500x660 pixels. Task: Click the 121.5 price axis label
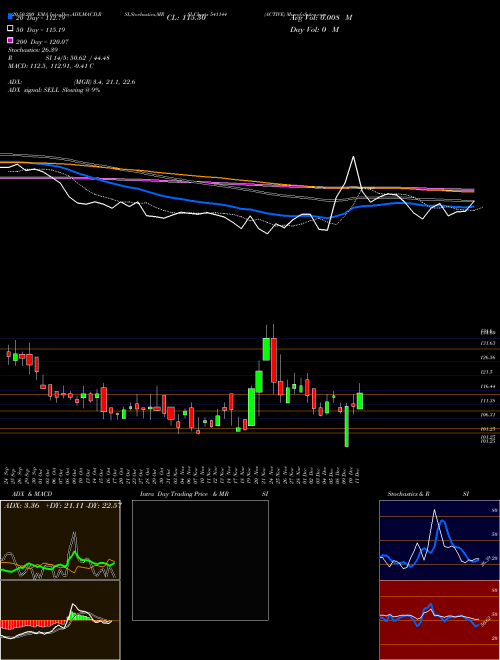point(487,372)
